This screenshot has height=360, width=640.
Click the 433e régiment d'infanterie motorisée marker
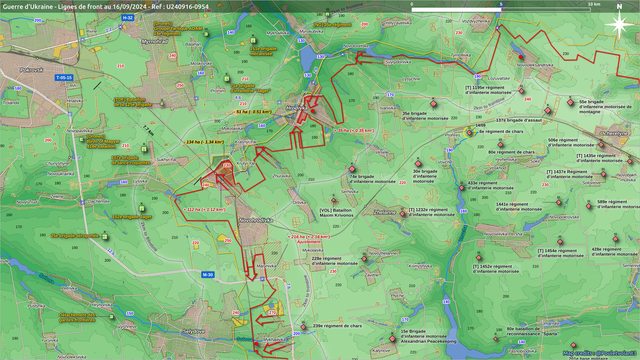[462, 188]
